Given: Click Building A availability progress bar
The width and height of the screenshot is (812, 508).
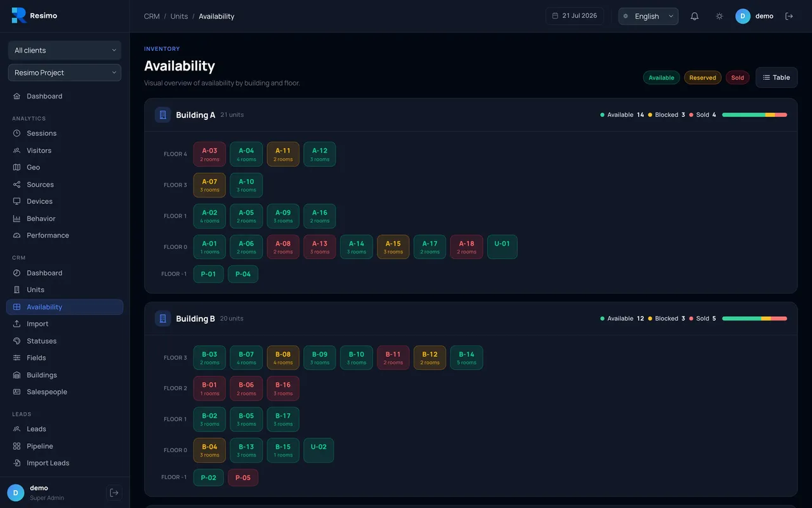Looking at the screenshot, I should coord(754,115).
